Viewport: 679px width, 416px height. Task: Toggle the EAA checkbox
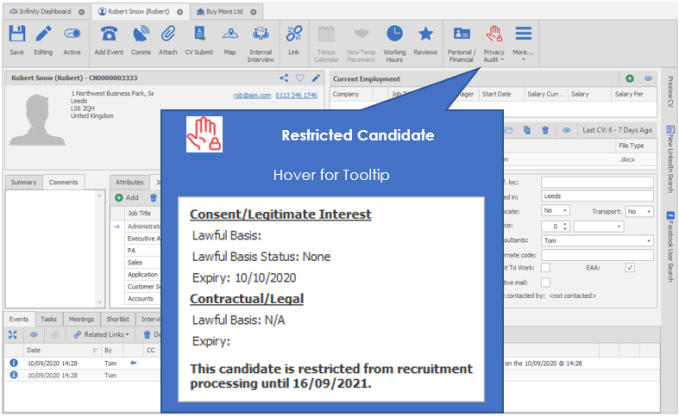pos(629,268)
